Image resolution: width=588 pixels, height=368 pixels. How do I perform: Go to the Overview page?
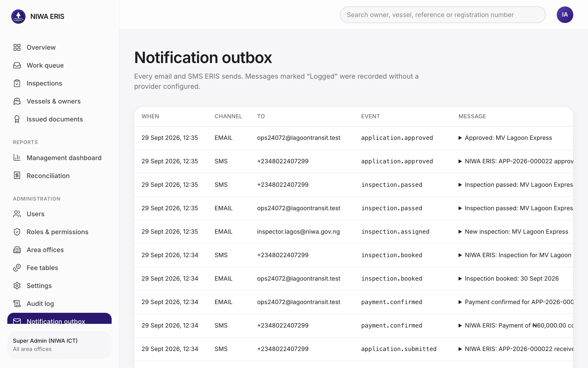59,47
